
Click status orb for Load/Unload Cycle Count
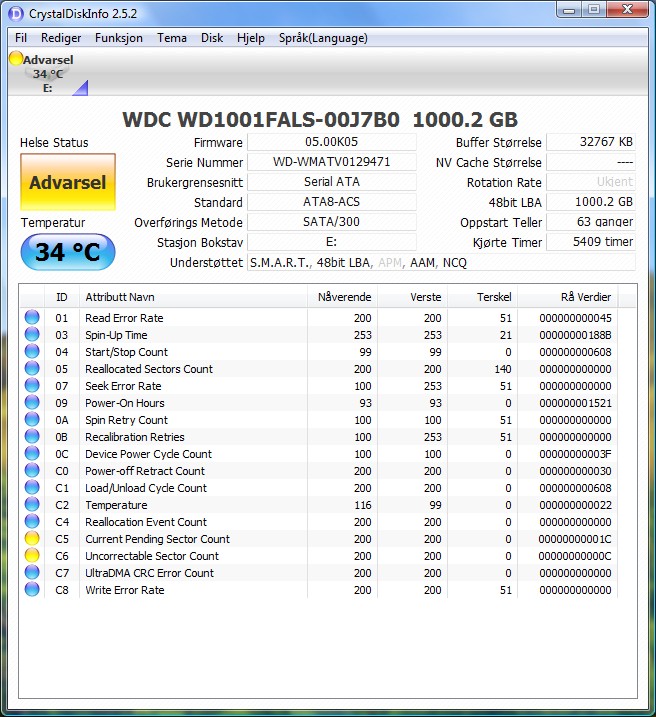pos(32,487)
